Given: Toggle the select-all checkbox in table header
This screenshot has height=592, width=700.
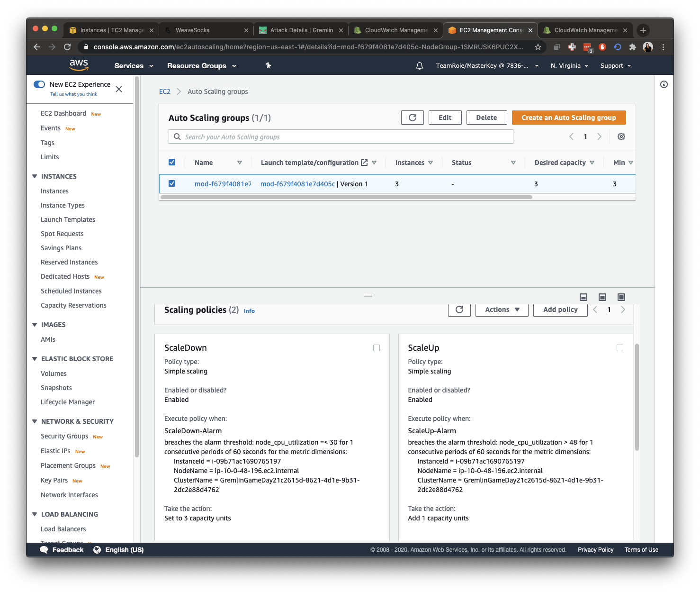Looking at the screenshot, I should (172, 162).
